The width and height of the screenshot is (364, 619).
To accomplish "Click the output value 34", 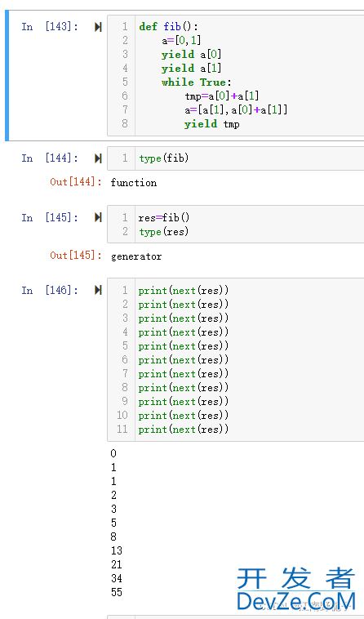I will pyautogui.click(x=117, y=578).
